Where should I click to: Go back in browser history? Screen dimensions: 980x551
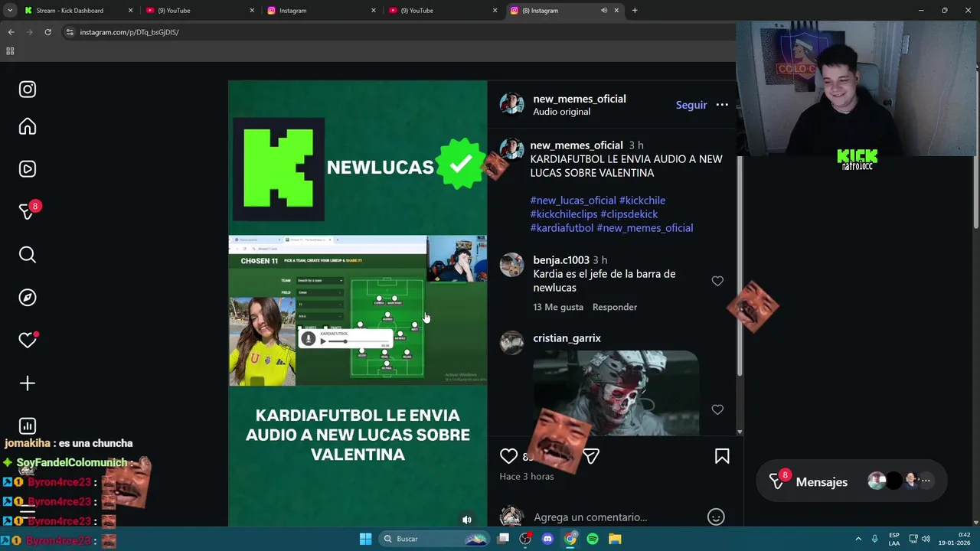11,32
